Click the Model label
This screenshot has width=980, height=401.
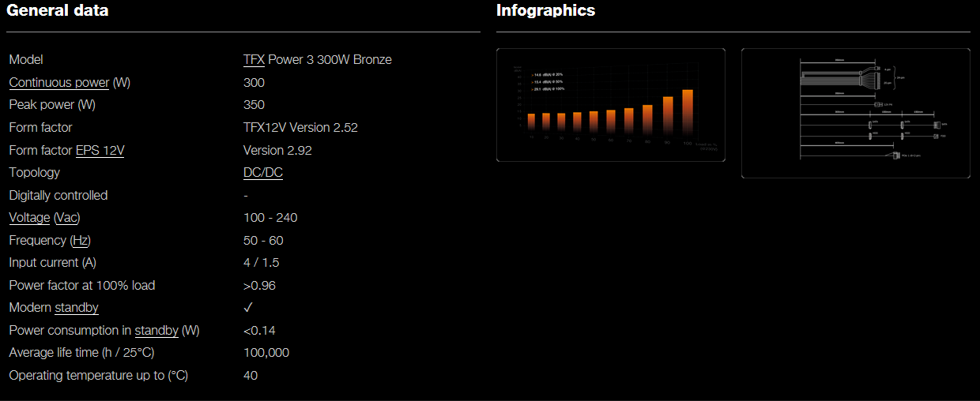26,59
